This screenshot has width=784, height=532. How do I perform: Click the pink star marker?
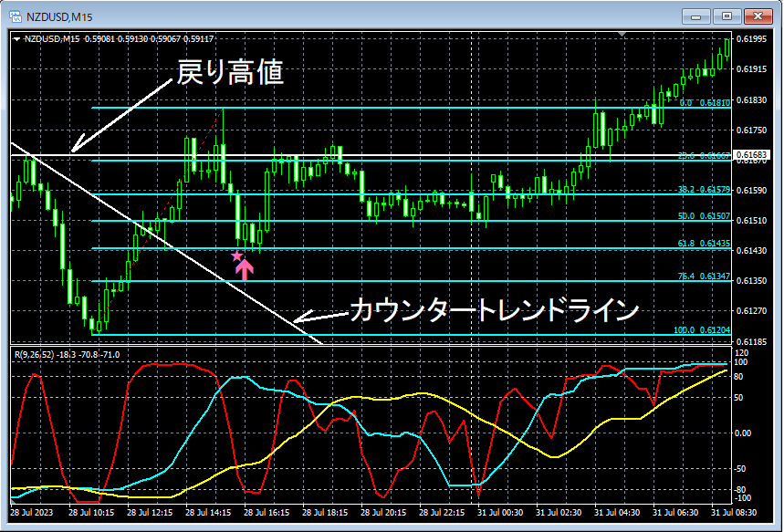236,256
